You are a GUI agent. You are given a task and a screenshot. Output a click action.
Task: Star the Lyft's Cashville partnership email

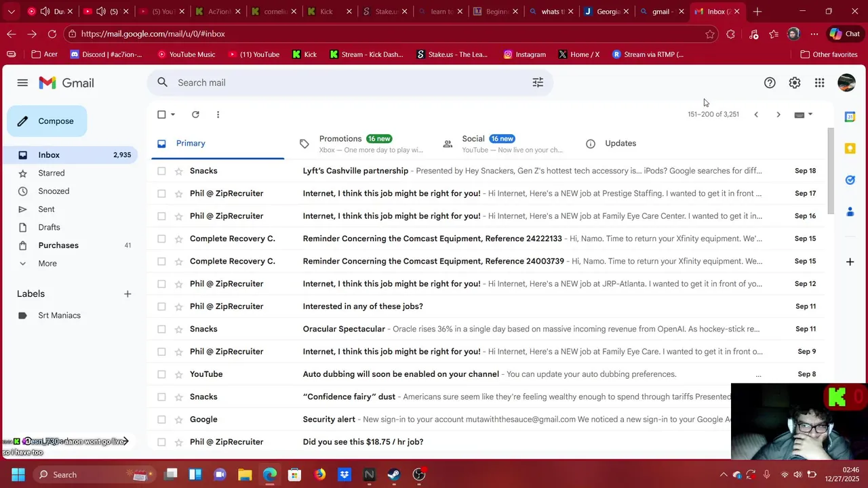pyautogui.click(x=179, y=171)
